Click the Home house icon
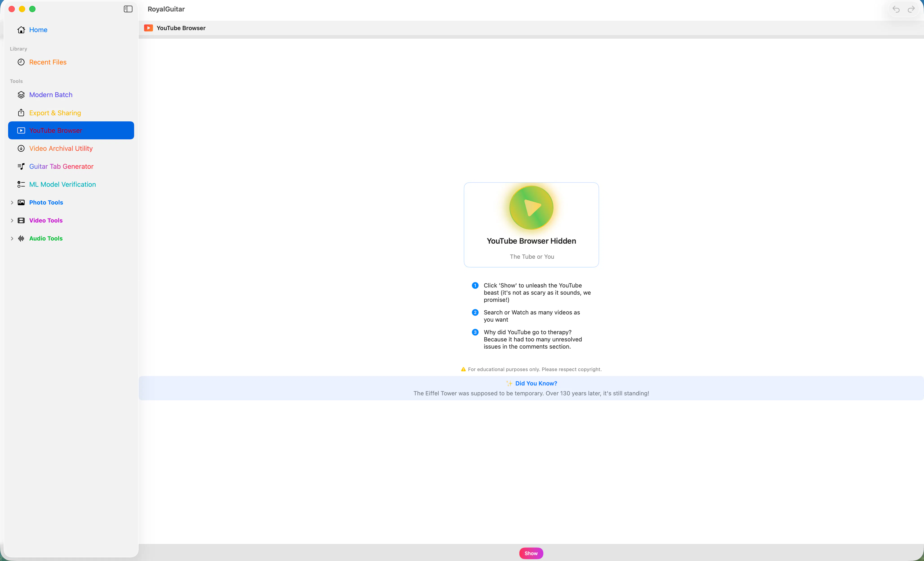 (21, 30)
